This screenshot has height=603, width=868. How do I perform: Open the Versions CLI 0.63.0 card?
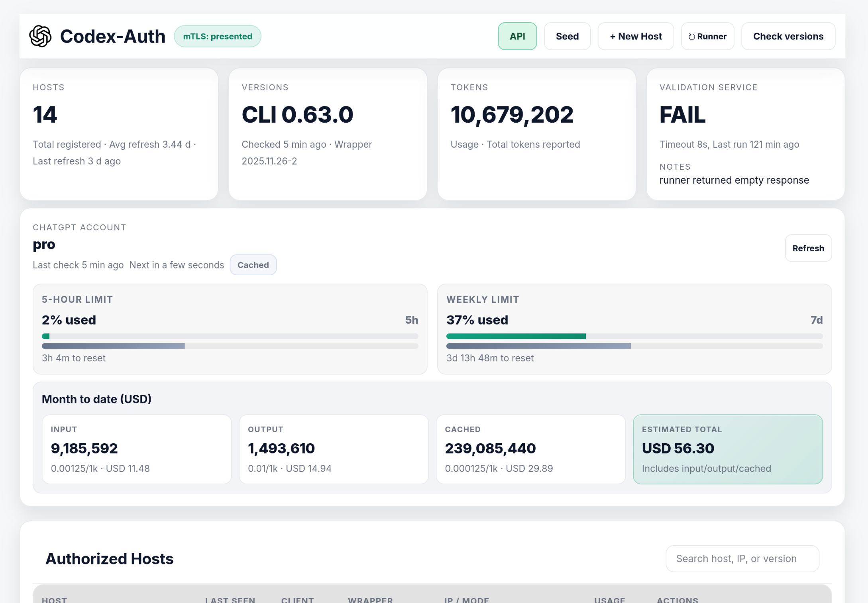[328, 134]
